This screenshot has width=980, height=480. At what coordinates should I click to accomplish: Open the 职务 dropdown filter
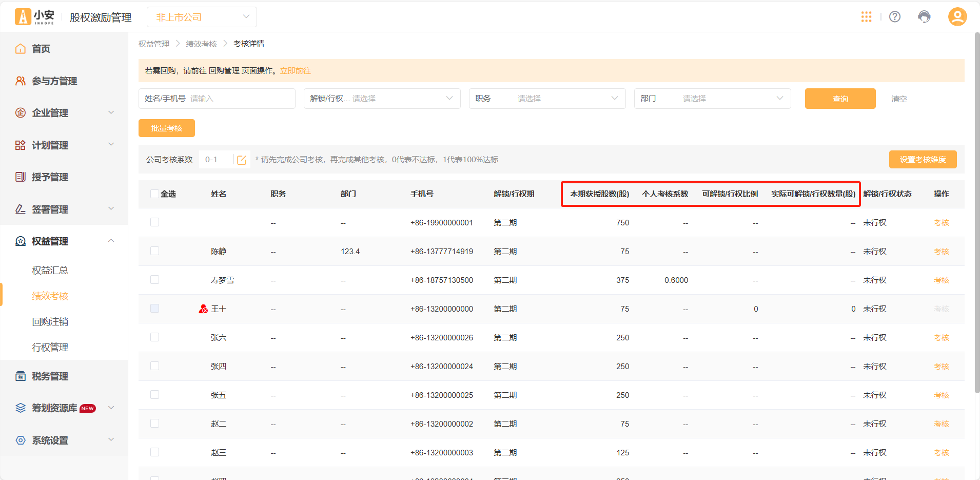(547, 99)
